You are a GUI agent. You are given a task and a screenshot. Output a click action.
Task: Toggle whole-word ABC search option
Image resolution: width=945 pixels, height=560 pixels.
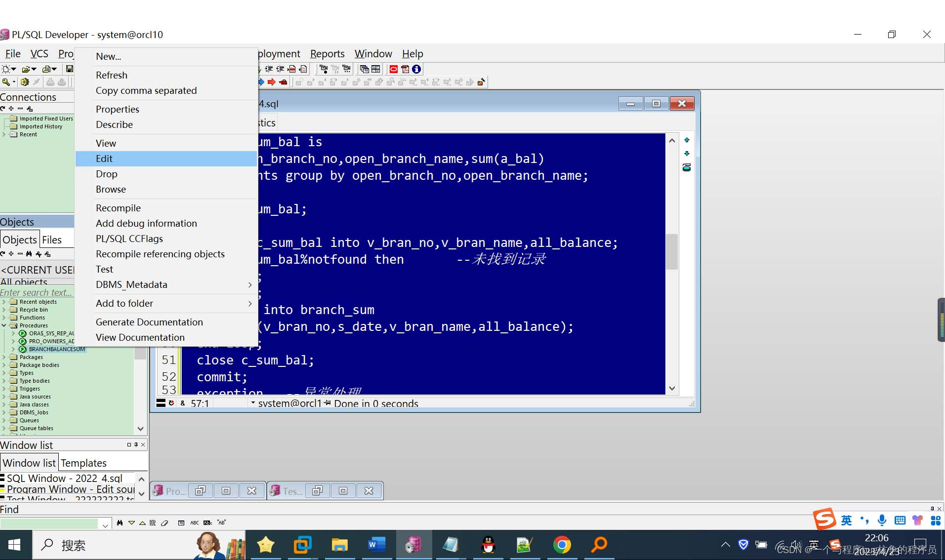tap(194, 522)
